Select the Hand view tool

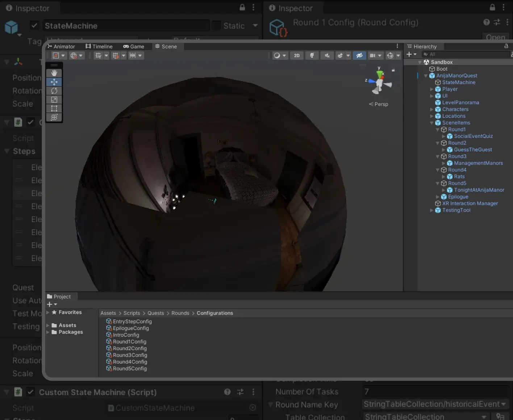click(x=54, y=73)
